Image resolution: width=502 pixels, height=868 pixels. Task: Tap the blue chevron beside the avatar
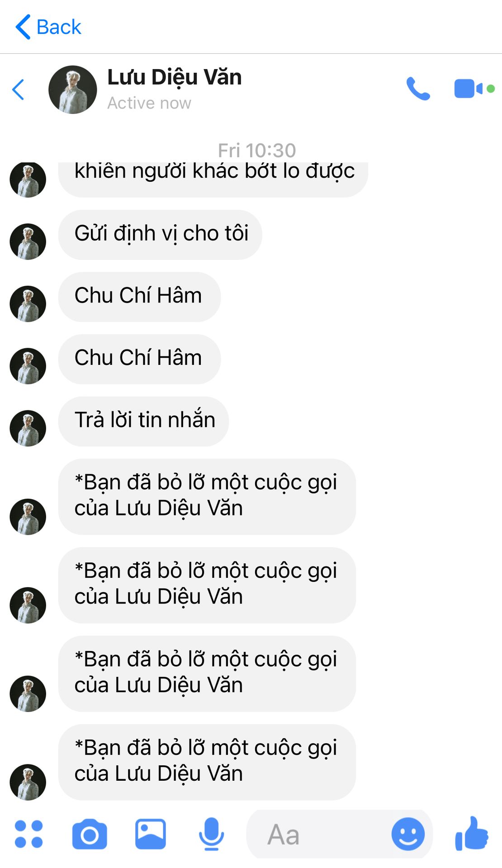click(18, 90)
